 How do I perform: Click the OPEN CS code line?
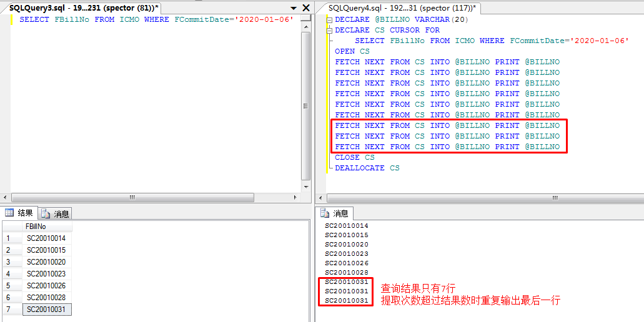[352, 52]
